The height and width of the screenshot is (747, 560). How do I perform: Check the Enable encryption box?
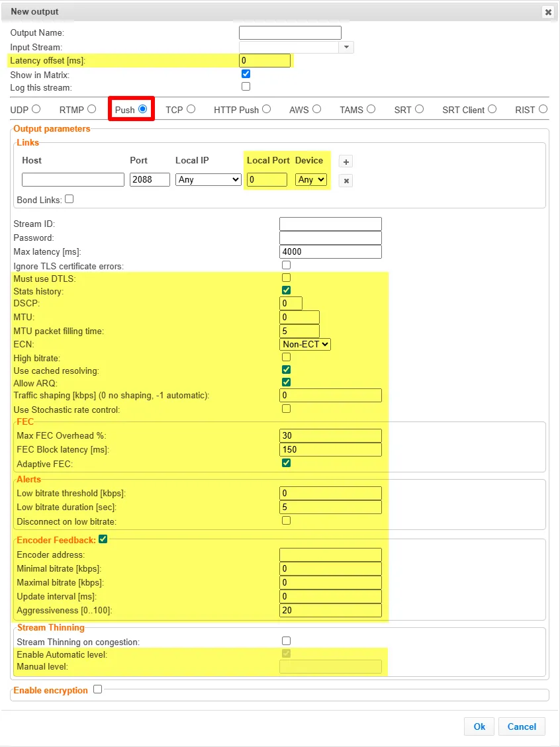(98, 689)
